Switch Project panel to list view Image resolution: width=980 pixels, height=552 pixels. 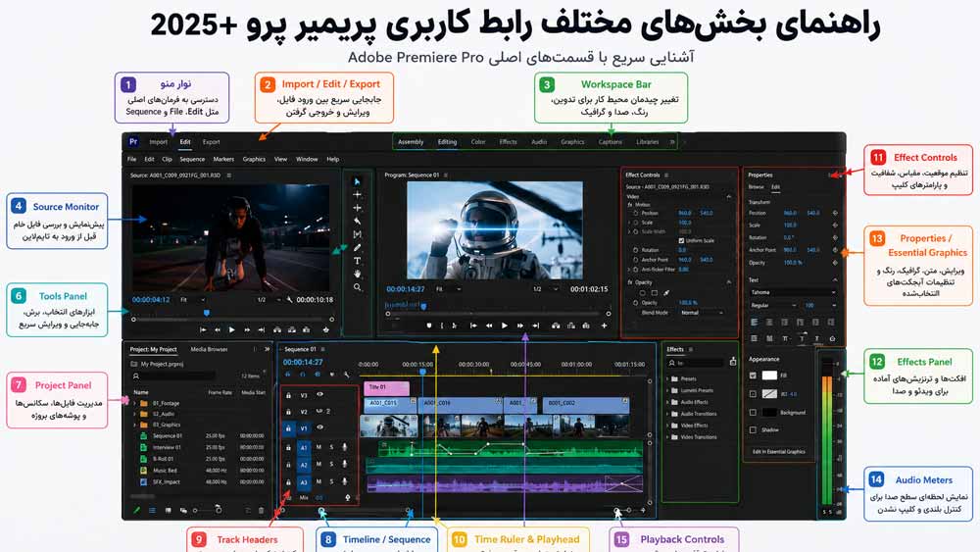click(x=153, y=510)
